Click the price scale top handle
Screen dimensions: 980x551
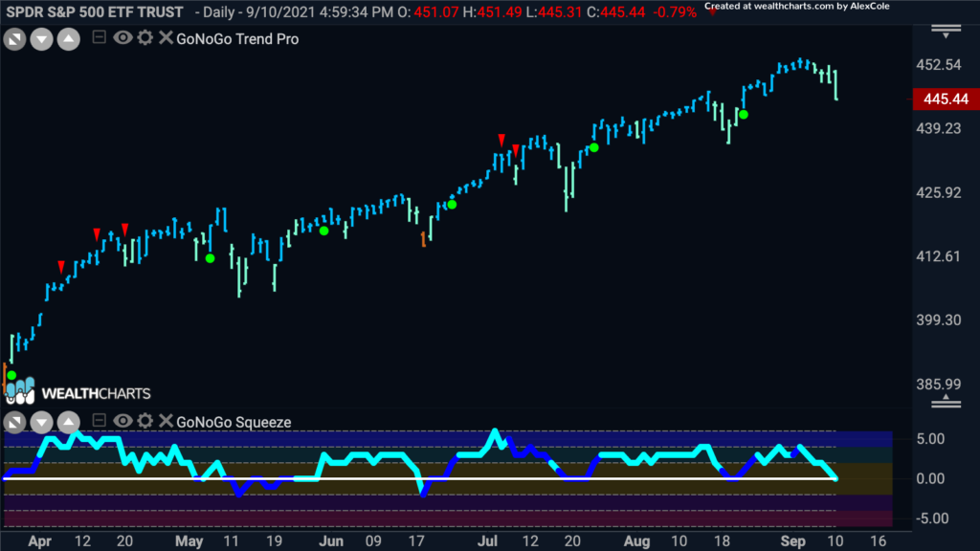coord(946,32)
